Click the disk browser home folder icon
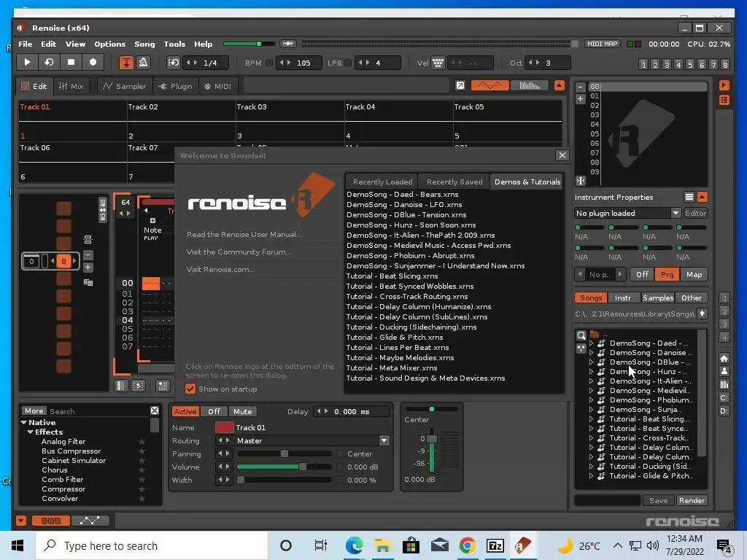 [724, 359]
